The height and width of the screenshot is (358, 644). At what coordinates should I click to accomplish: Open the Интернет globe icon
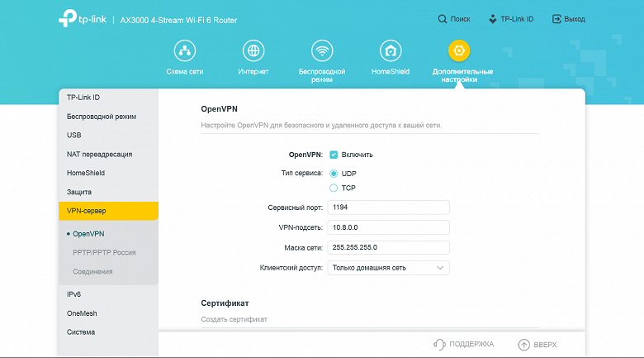click(x=253, y=50)
